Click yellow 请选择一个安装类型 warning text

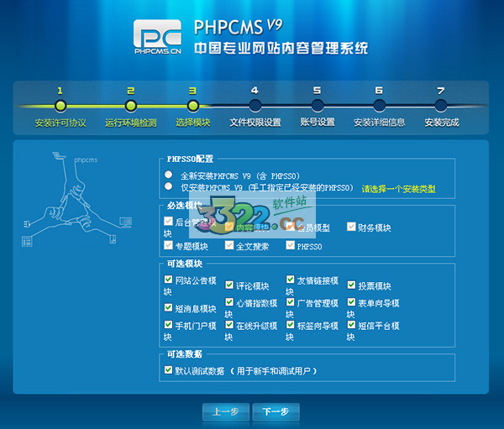[x=398, y=189]
